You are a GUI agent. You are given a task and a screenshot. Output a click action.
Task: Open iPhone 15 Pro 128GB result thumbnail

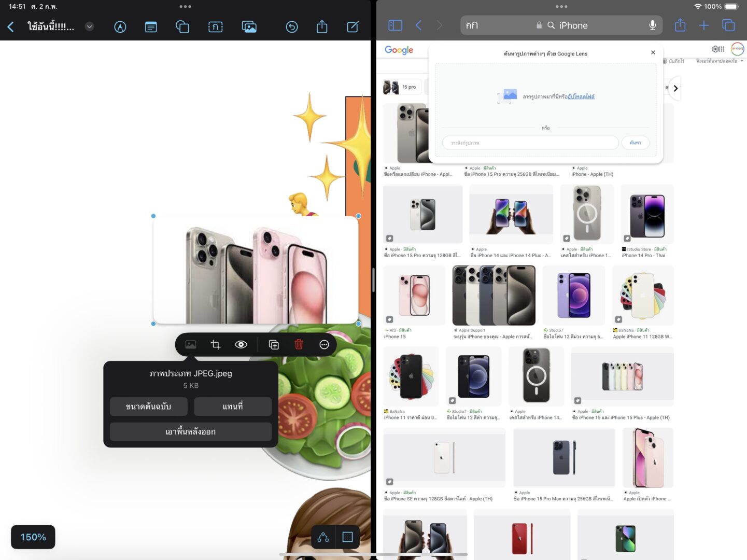(422, 214)
